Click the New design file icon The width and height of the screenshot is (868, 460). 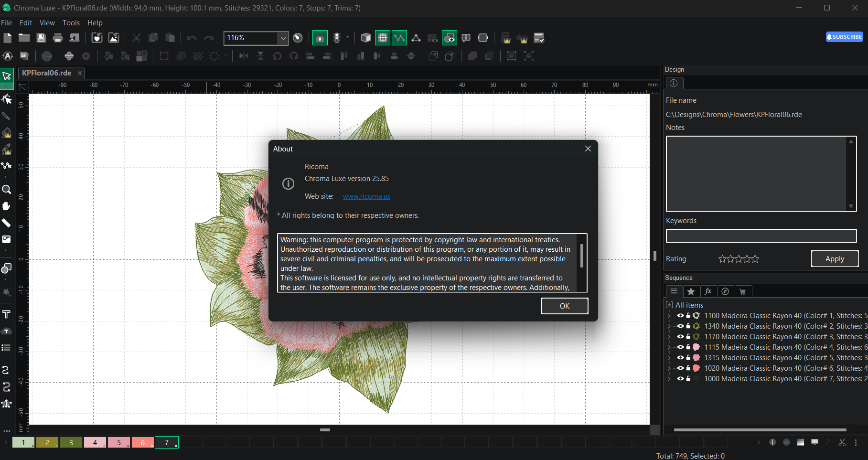point(8,38)
